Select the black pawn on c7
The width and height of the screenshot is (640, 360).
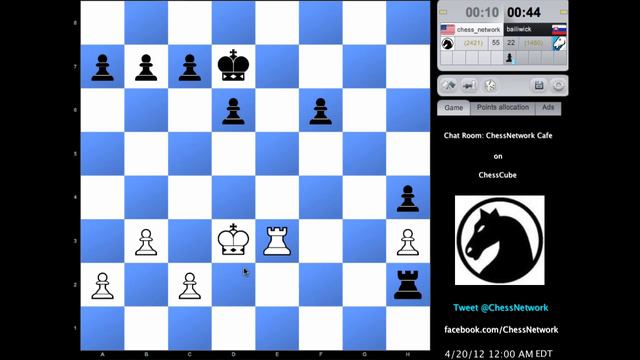coord(190,68)
